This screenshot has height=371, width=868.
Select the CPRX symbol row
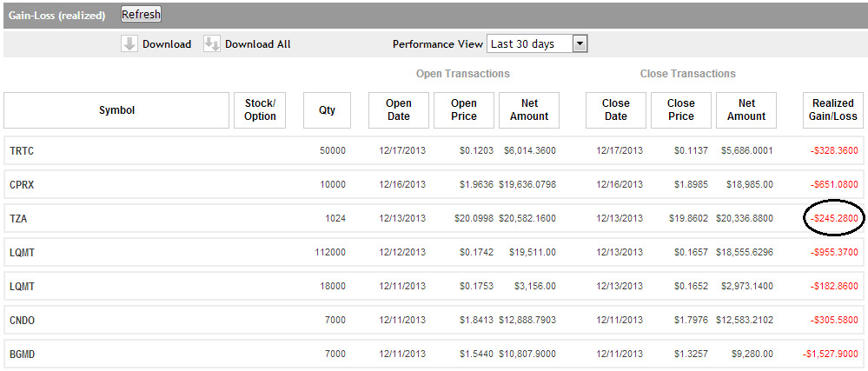[x=22, y=185]
